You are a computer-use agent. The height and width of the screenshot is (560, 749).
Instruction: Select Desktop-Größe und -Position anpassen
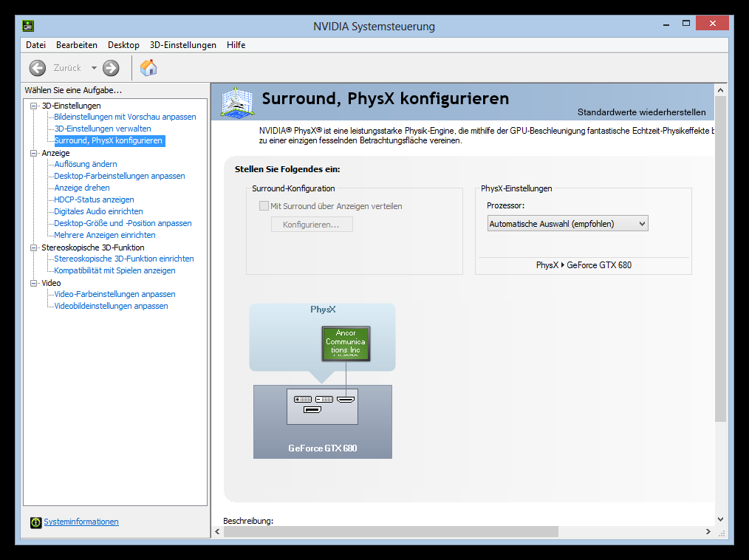pyautogui.click(x=123, y=223)
